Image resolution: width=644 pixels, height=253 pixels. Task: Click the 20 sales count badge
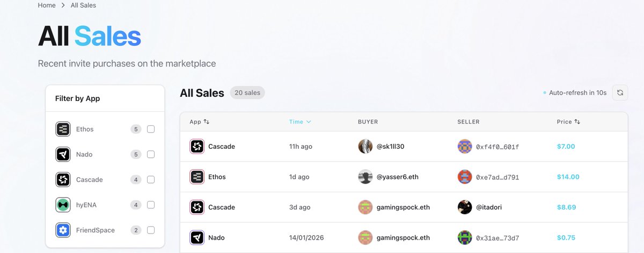click(x=247, y=92)
